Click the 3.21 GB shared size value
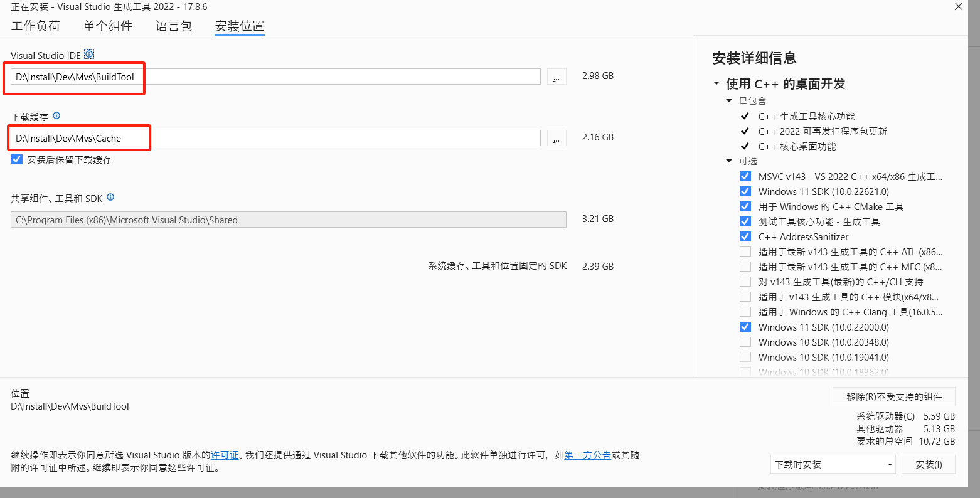The image size is (980, 498). [598, 219]
